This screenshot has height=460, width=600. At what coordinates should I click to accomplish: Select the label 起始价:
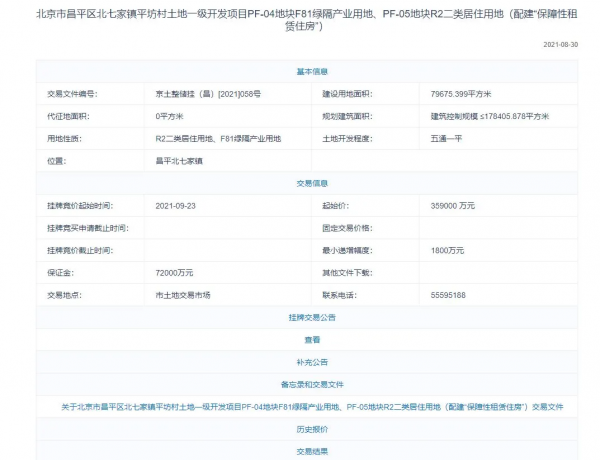tap(335, 206)
